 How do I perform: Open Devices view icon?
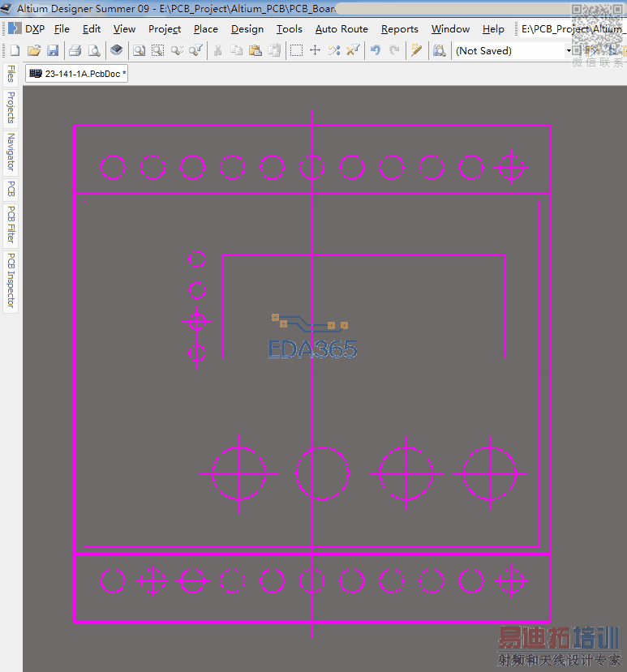point(116,50)
